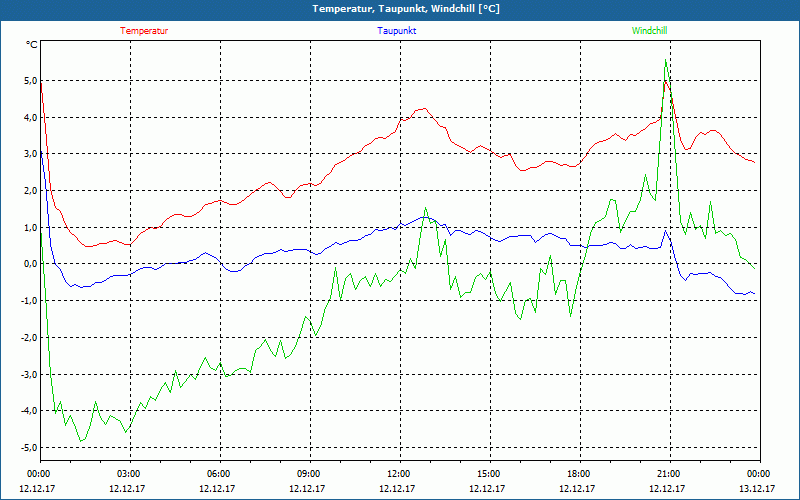Screen dimensions: 800x500
Task: Click the °C unit label
Action: click(32, 45)
